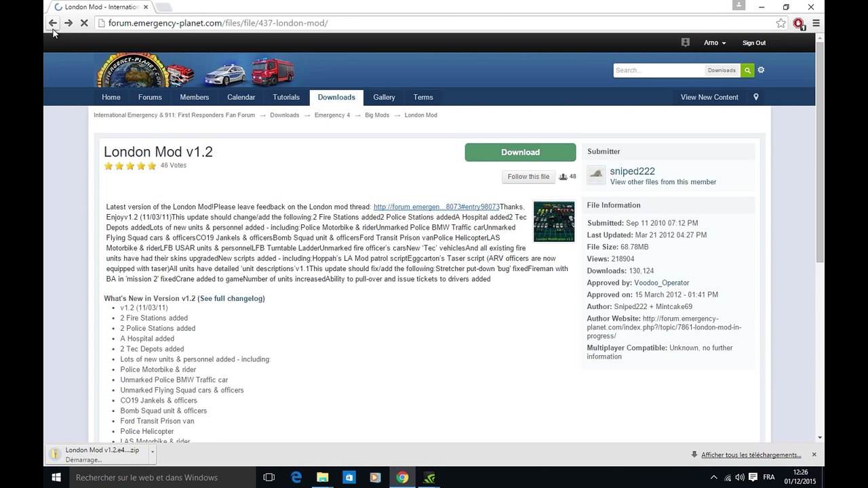Open the Voodoo_Operator approver link
Screen dimensions: 868x488
[x=661, y=283]
